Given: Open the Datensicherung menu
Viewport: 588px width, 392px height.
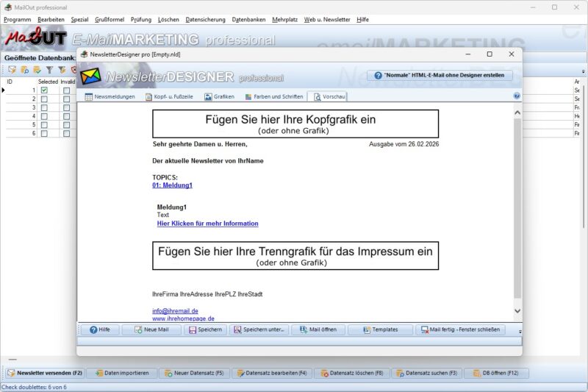Looking at the screenshot, I should coord(206,20).
